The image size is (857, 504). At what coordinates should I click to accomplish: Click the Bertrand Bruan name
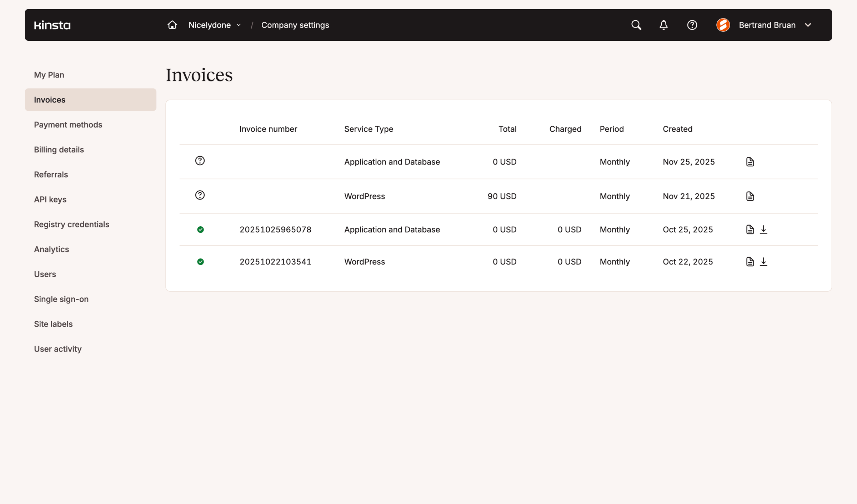pos(767,25)
